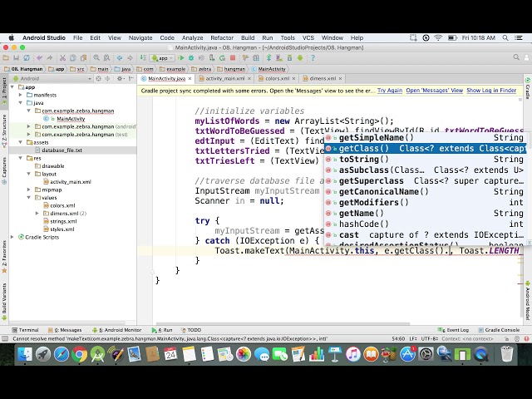Open the File menu
The width and height of the screenshot is (532, 399).
(x=77, y=38)
